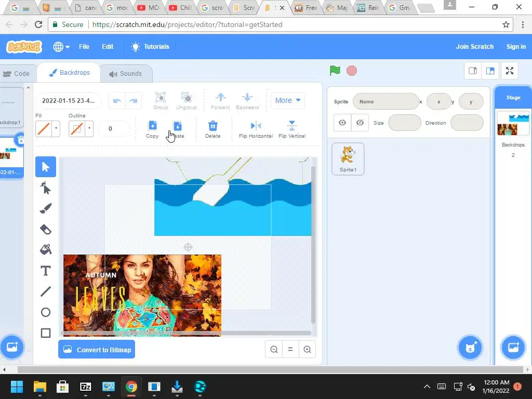Switch to small stage layout
This screenshot has height=399, width=532.
pyautogui.click(x=473, y=71)
